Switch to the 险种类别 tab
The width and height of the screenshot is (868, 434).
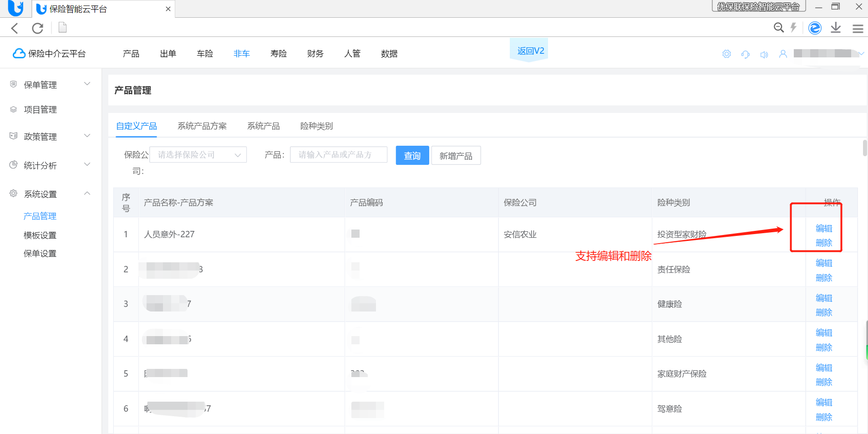(x=317, y=126)
